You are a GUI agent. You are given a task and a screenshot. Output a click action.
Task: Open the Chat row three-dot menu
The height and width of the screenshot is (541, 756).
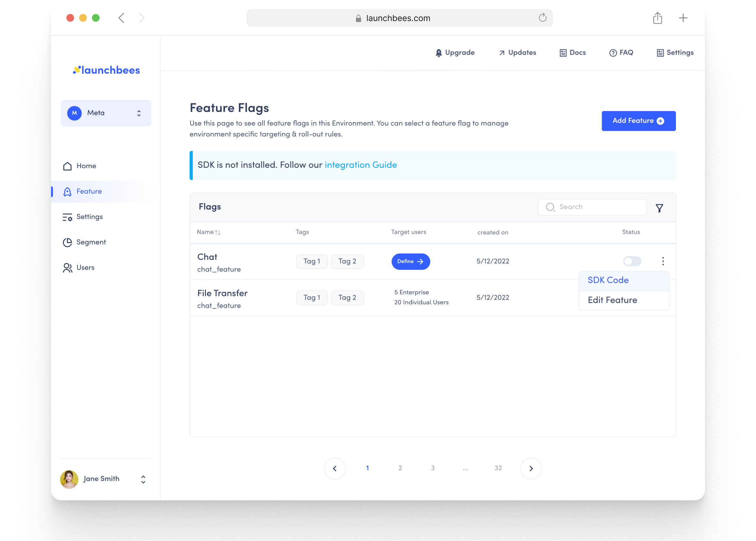coord(663,261)
